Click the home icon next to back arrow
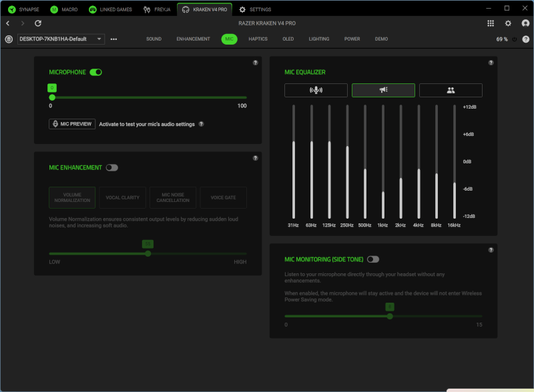Screen dimensions: 534x392 23,23
